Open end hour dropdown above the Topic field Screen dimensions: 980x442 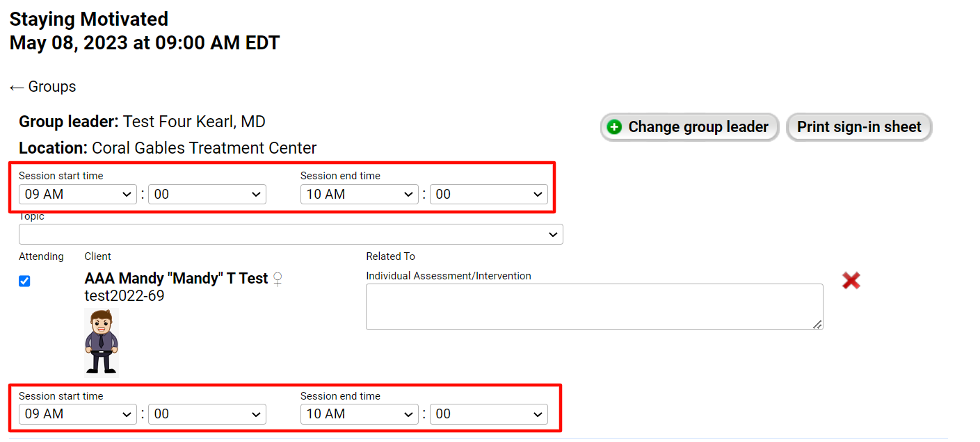click(359, 195)
